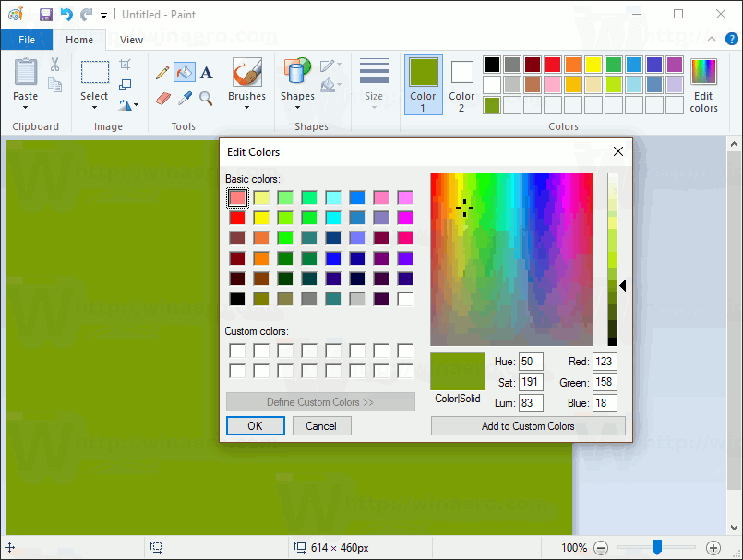Click the Green value input field

604,381
